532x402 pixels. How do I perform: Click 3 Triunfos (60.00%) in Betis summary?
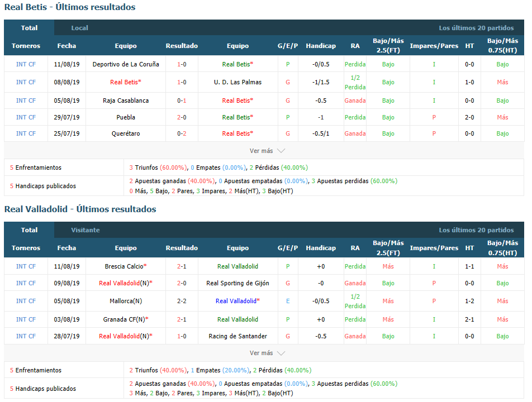point(158,167)
